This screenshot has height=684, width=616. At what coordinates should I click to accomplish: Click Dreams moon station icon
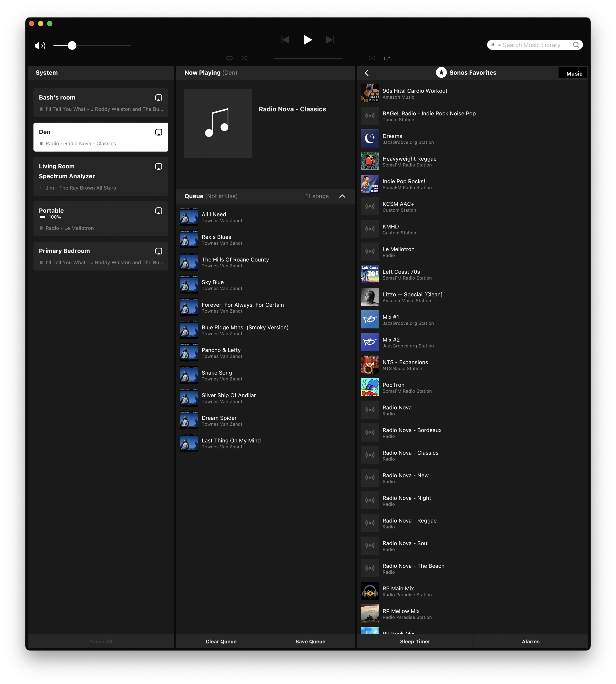(x=370, y=139)
